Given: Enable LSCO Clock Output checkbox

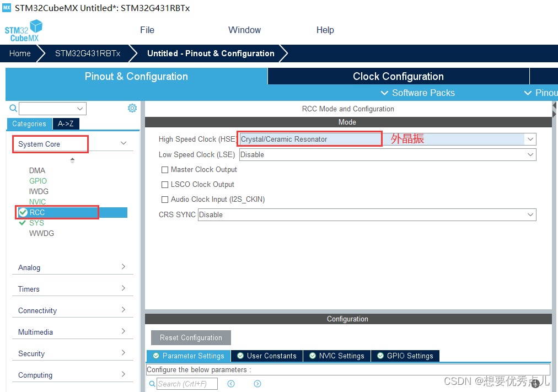Looking at the screenshot, I should click(x=165, y=185).
